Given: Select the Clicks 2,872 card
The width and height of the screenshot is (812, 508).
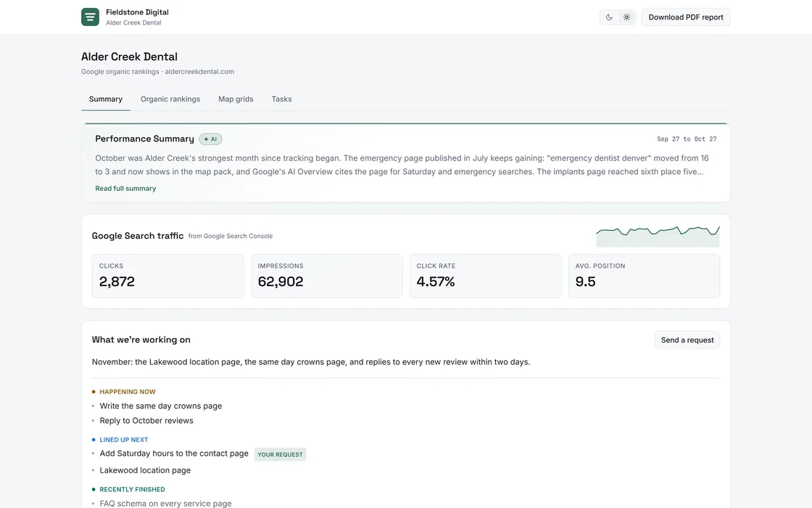Looking at the screenshot, I should pyautogui.click(x=167, y=276).
